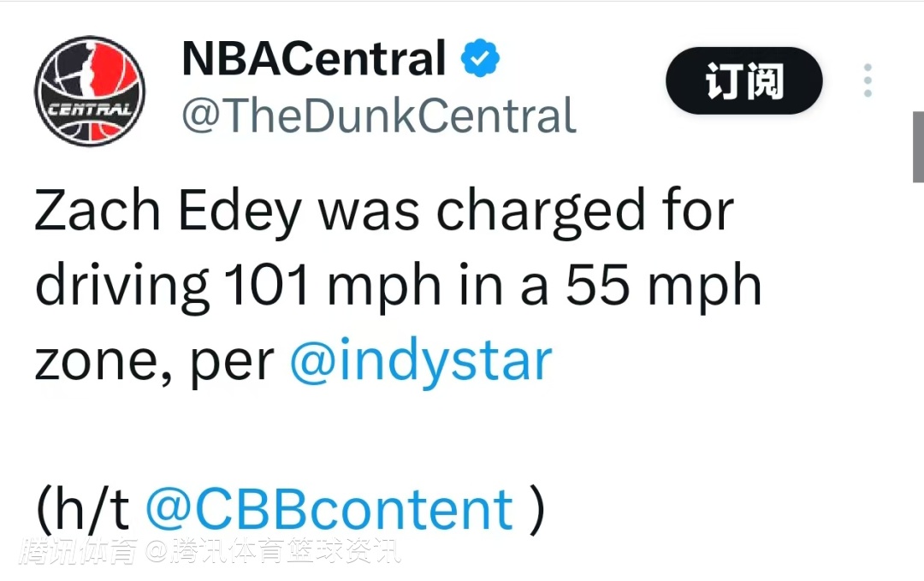Viewport: 924px width, 581px height.
Task: Click the closing parenthesis after @CBBcontent
Action: click(536, 510)
